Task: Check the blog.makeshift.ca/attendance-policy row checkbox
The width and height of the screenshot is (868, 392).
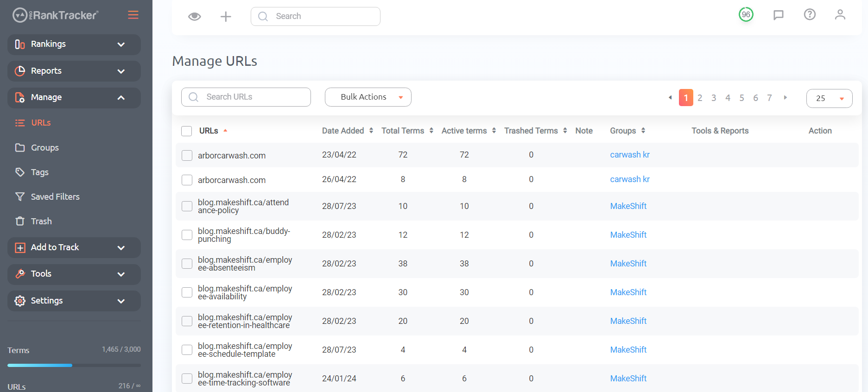Action: click(x=187, y=206)
